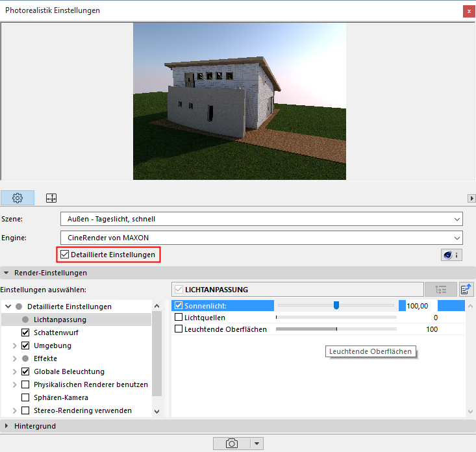Click the tree list view button
This screenshot has height=452, width=476.
(x=441, y=290)
